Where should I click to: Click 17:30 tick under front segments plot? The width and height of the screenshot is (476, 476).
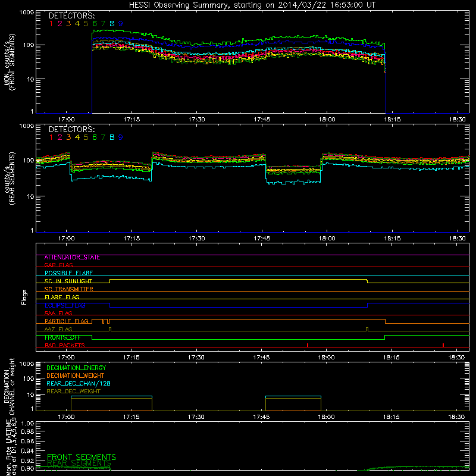[197, 120]
